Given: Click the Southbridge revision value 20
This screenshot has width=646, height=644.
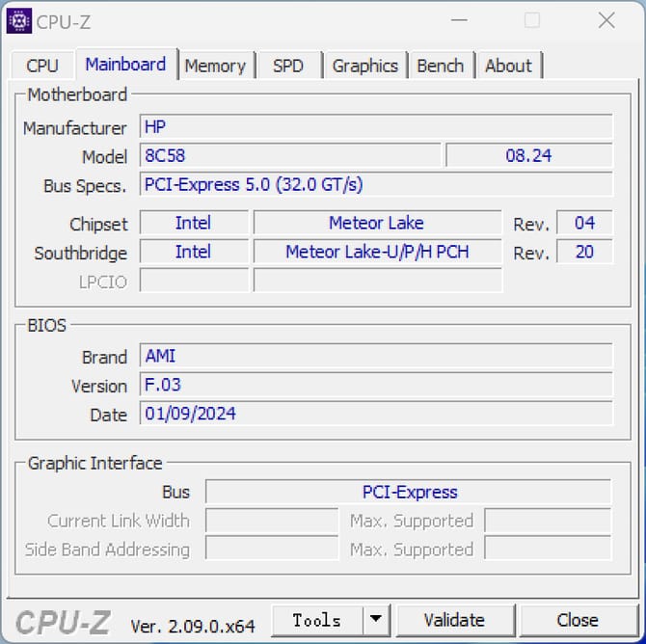Looking at the screenshot, I should point(584,252).
